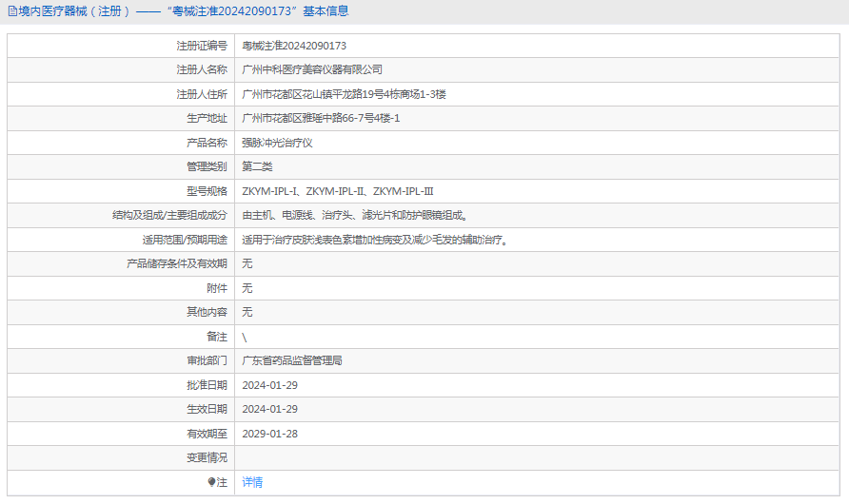Viewport: 849px width, 504px height.
Task: Click the header title 境内医疗器械（注册）
Action: 74,11
